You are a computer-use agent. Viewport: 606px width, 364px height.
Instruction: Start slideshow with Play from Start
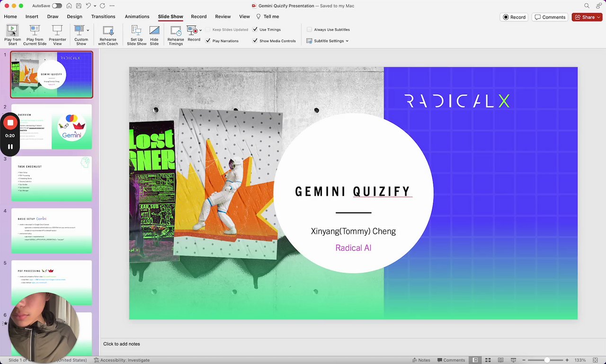coord(12,35)
